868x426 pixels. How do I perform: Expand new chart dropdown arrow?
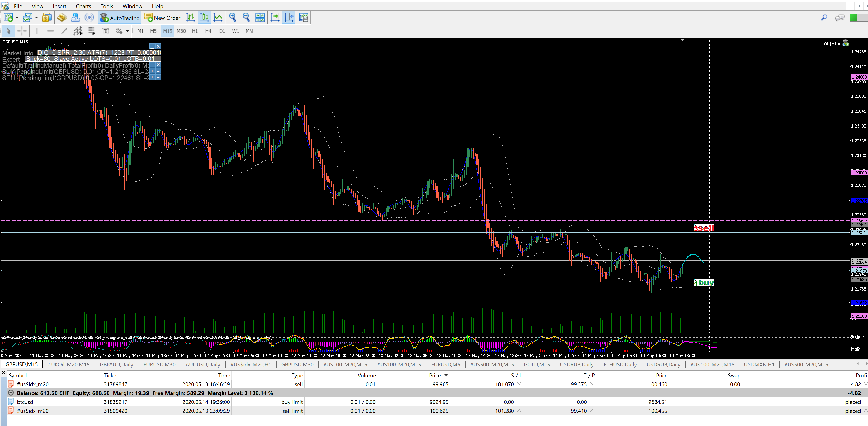(x=17, y=18)
